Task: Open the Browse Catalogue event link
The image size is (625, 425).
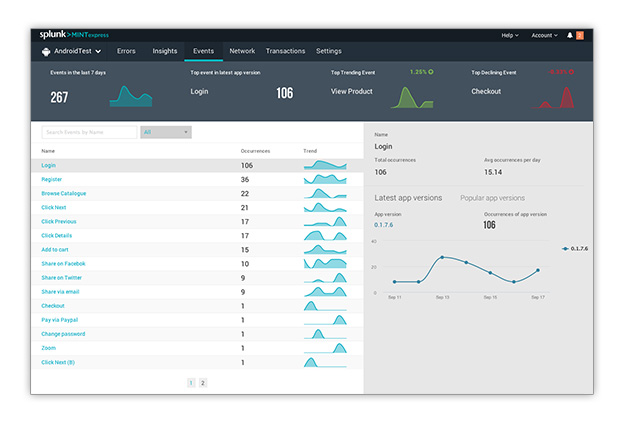Action: pos(64,193)
